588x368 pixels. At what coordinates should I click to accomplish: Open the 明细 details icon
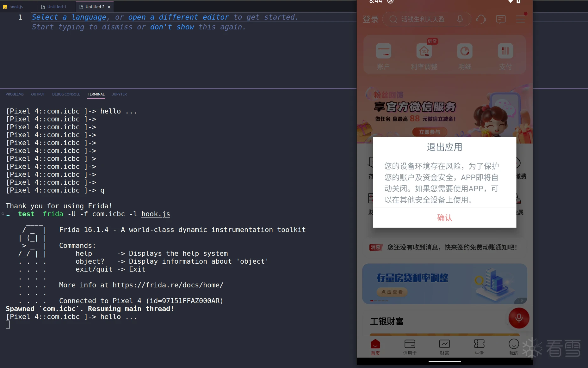click(465, 57)
